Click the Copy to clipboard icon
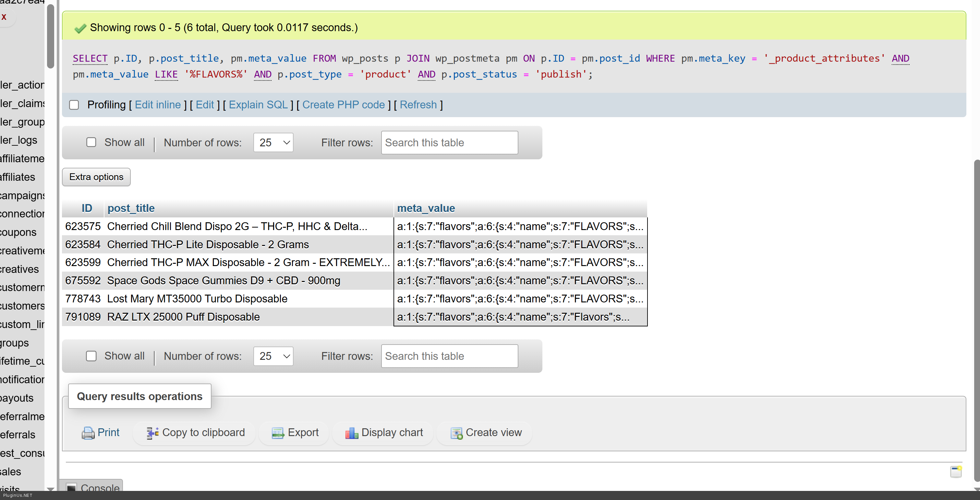This screenshot has width=980, height=500. 152,433
